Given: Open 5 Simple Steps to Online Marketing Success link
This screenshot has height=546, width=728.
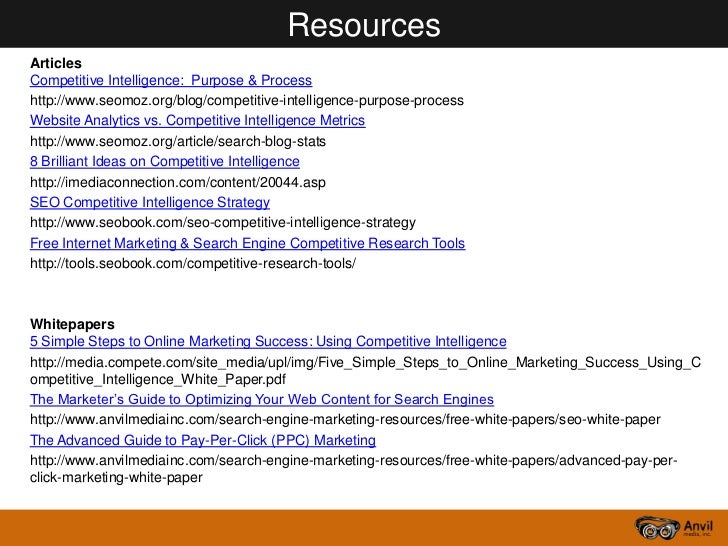Looking at the screenshot, I should click(x=268, y=341).
